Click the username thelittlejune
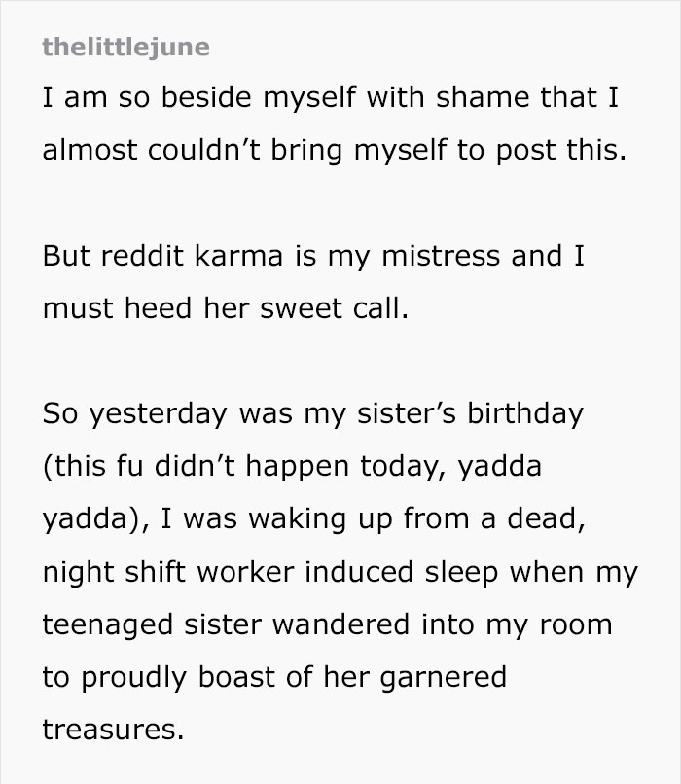The height and width of the screenshot is (784, 681). click(125, 47)
